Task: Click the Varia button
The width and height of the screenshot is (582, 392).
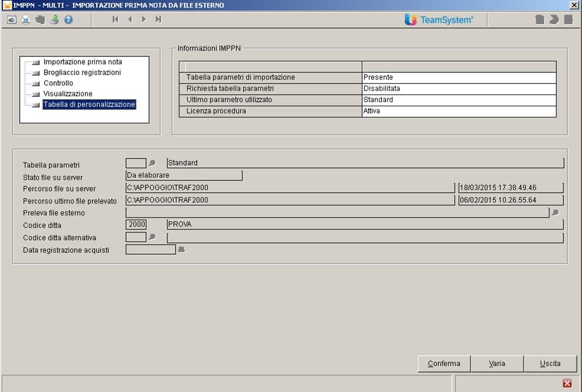Action: (497, 364)
